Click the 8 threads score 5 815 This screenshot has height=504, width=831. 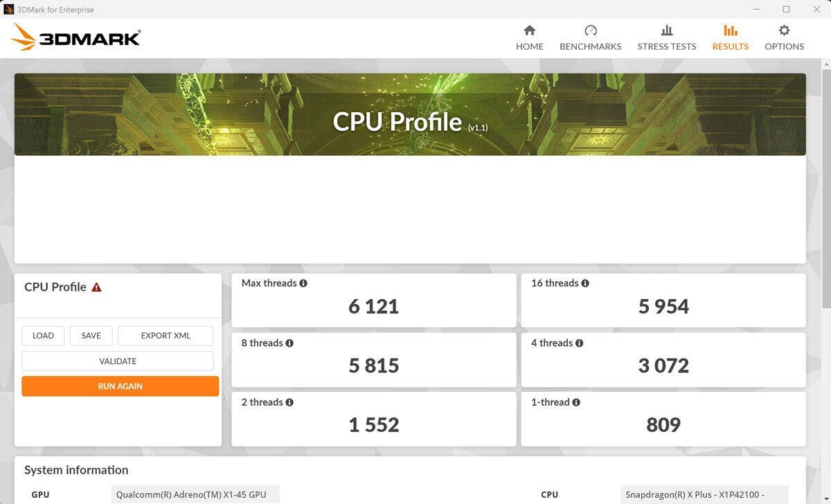pyautogui.click(x=374, y=366)
